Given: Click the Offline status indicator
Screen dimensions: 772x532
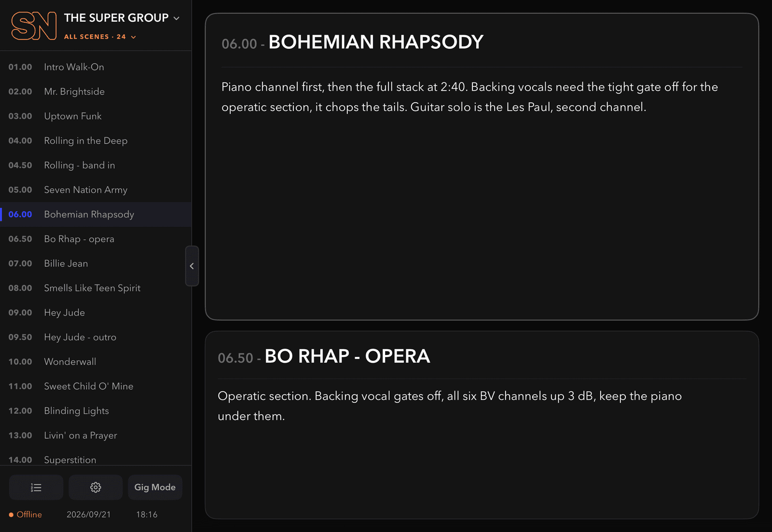Looking at the screenshot, I should tap(26, 515).
